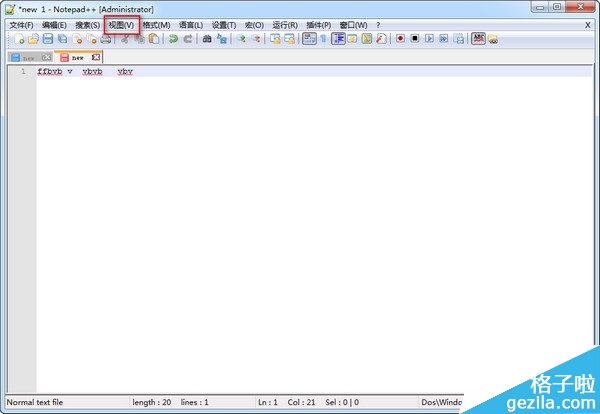This screenshot has height=414, width=600.
Task: Click the Undo arrow icon
Action: point(173,39)
